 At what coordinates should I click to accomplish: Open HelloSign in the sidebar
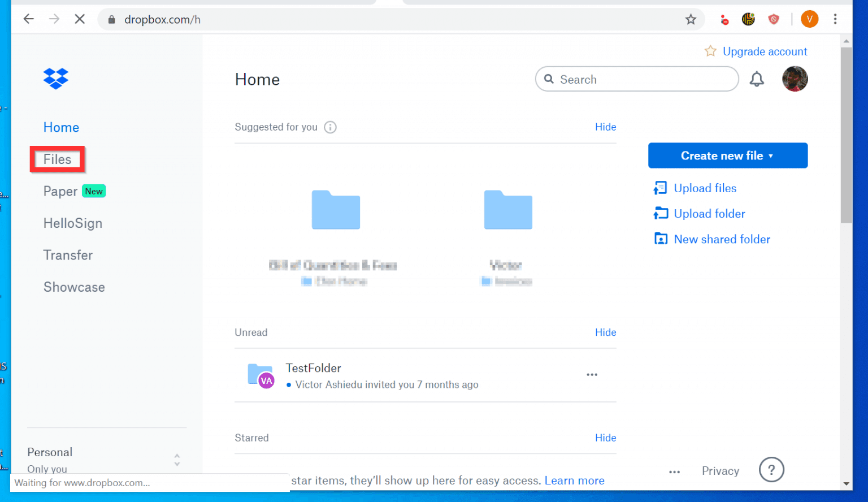pyautogui.click(x=73, y=223)
